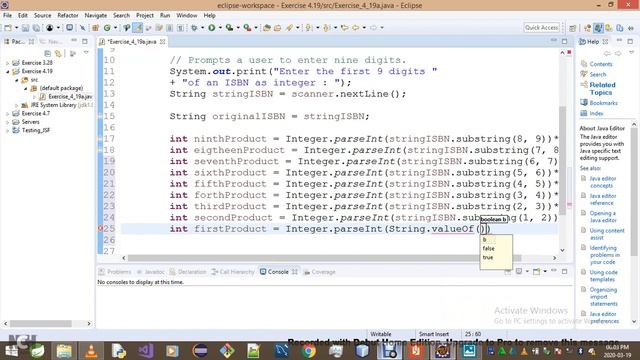Click the Previous Annotation toolbar icon
Screen dimensions: 640x360
click(x=327, y=28)
